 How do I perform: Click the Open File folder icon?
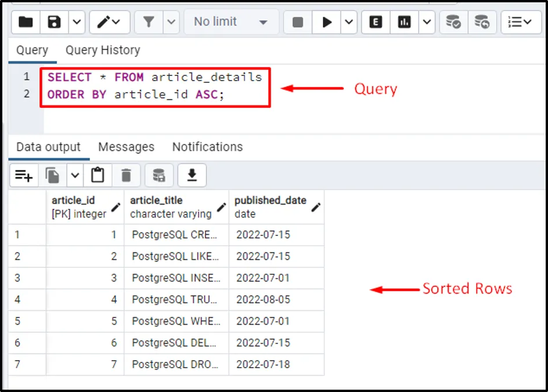26,22
